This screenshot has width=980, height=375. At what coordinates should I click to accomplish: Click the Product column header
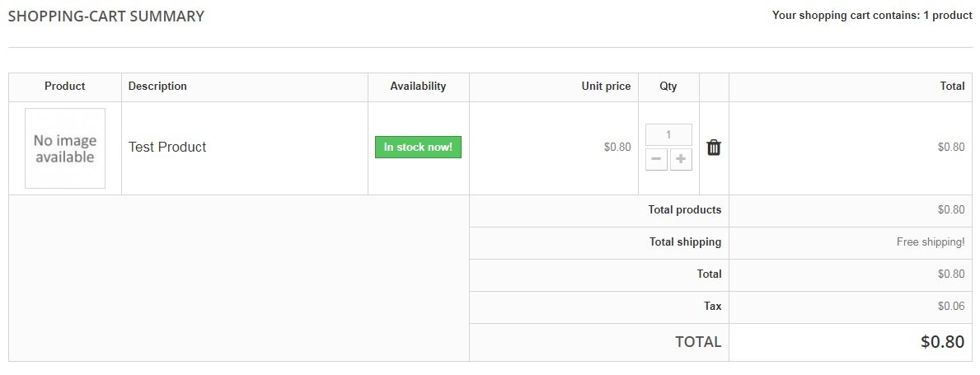(65, 87)
